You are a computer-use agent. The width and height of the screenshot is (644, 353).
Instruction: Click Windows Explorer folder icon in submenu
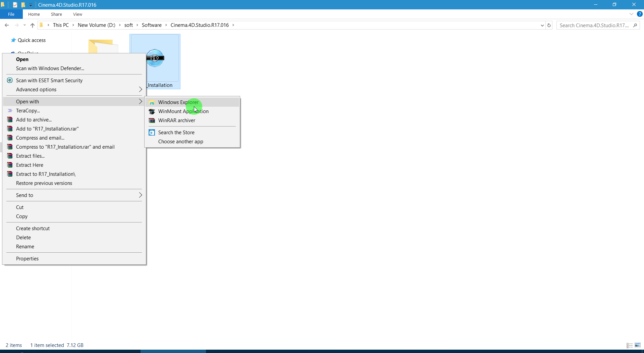click(x=152, y=102)
